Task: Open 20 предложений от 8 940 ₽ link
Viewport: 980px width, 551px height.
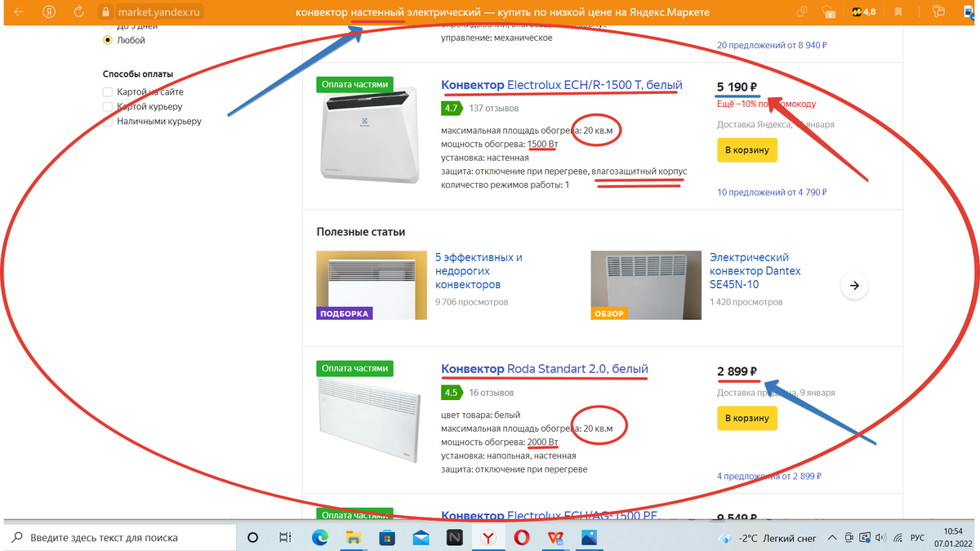Action: [772, 46]
